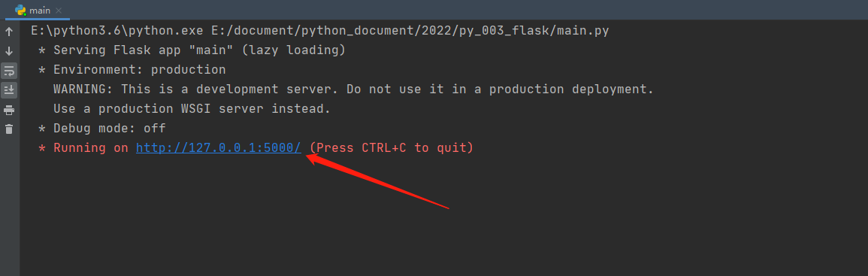The width and height of the screenshot is (868, 276).
Task: Click the Debug mode: off line
Action: 102,129
